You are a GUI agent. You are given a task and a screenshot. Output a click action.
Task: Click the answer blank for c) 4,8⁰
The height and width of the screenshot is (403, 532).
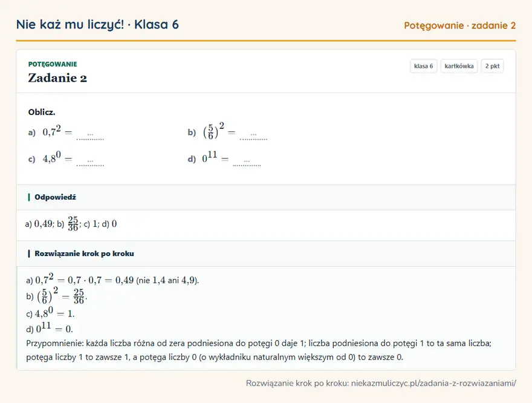tap(90, 162)
